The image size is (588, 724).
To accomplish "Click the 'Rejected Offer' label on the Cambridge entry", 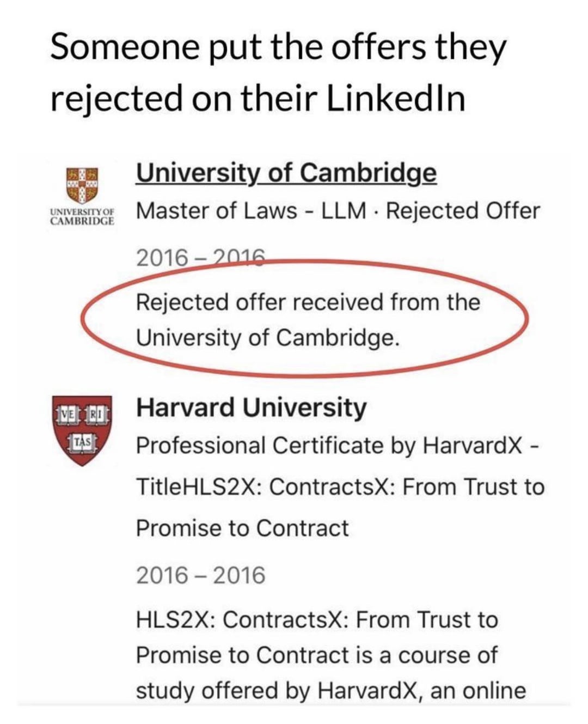I will point(463,211).
